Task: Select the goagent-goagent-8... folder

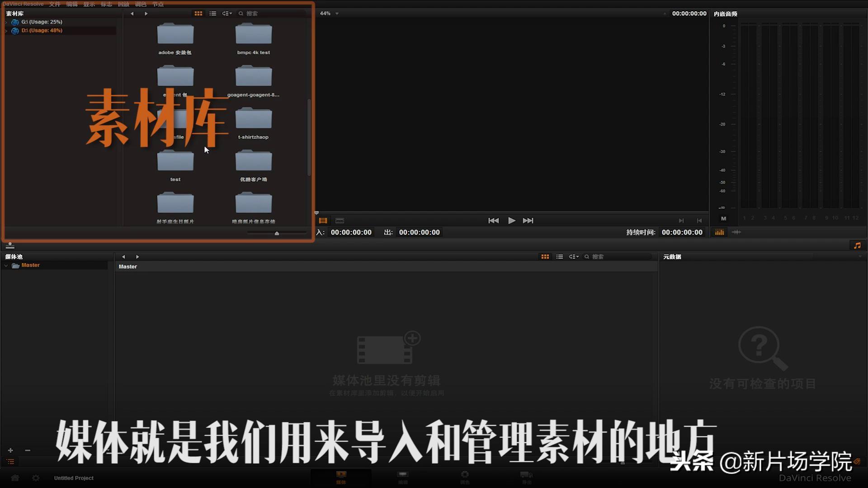Action: 253,81
